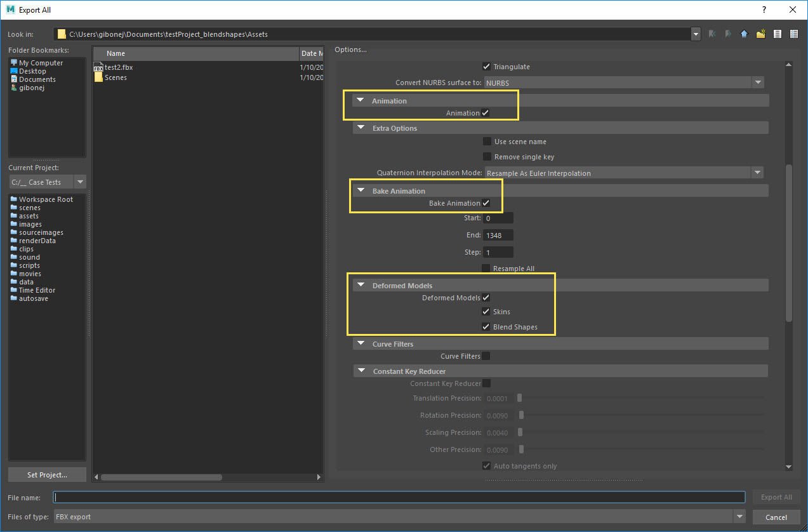Disable the Bake Animation checkbox

tap(486, 203)
